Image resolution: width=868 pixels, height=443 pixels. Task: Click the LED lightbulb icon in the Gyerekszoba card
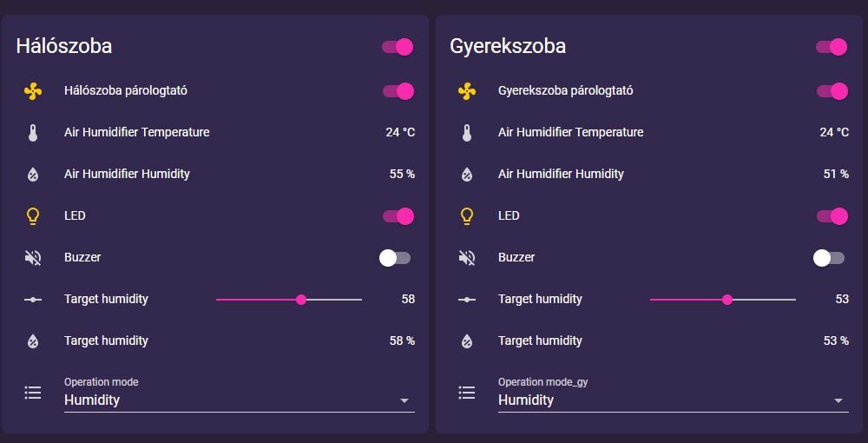[x=467, y=216]
